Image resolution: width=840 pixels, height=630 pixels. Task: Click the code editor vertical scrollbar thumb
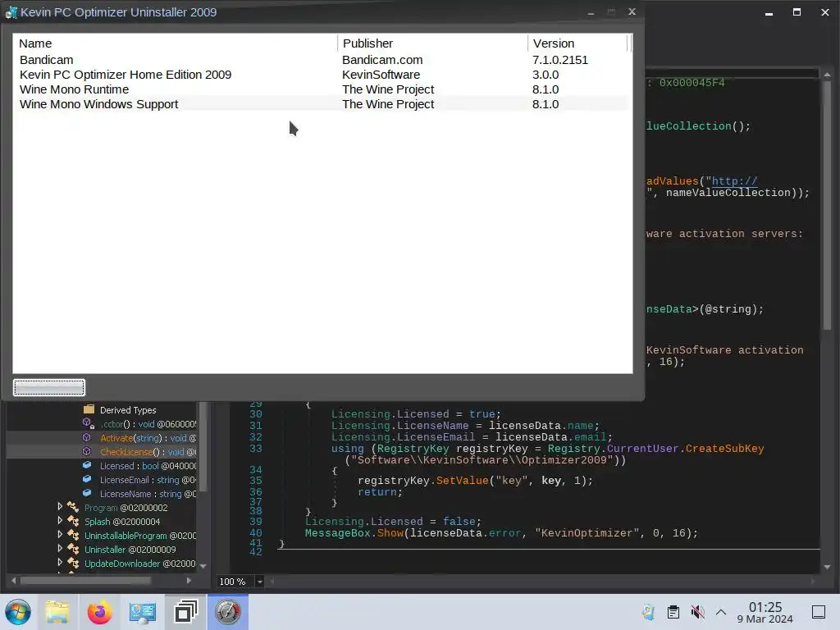(827, 203)
